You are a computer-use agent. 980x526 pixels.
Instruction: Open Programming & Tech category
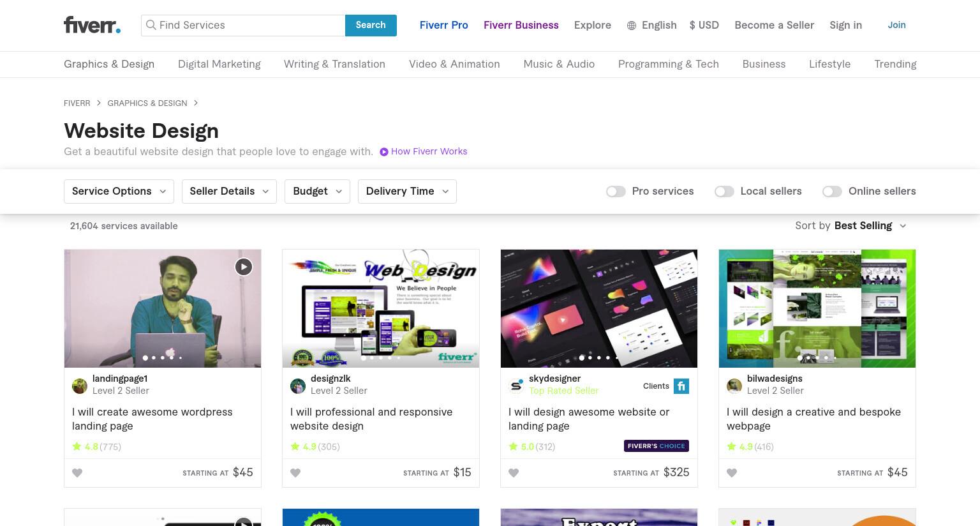[669, 64]
